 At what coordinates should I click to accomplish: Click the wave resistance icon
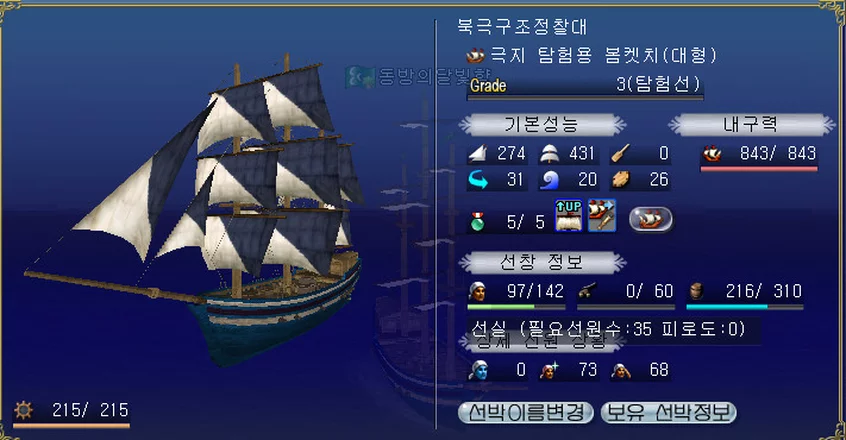tap(549, 180)
